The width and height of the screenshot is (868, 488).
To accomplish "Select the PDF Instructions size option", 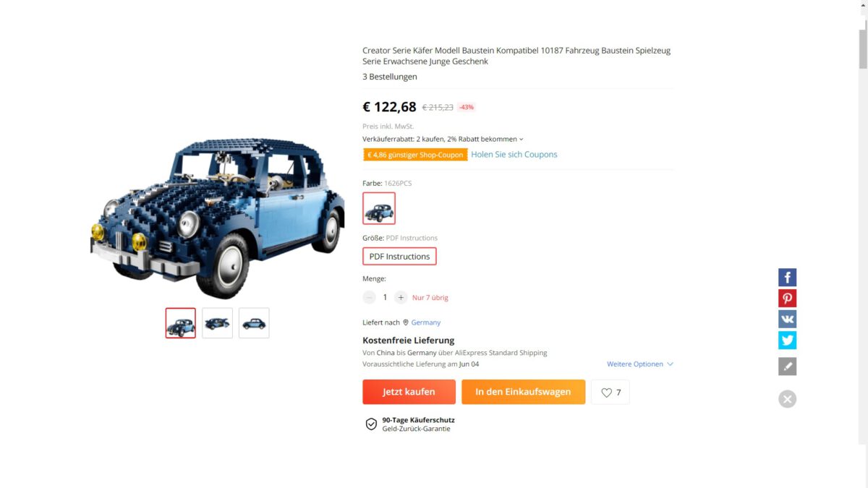I will 399,257.
